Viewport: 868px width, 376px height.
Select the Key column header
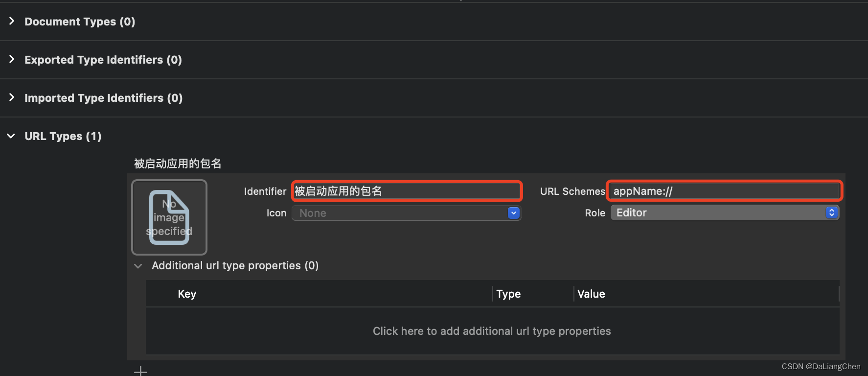click(x=187, y=294)
